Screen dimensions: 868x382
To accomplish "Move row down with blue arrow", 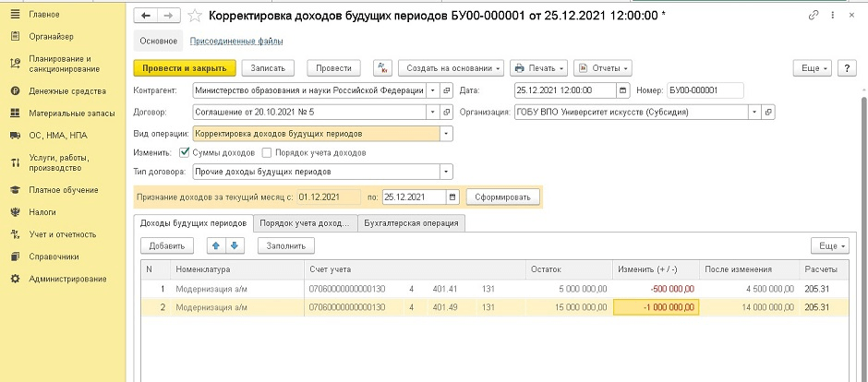I will pyautogui.click(x=234, y=245).
